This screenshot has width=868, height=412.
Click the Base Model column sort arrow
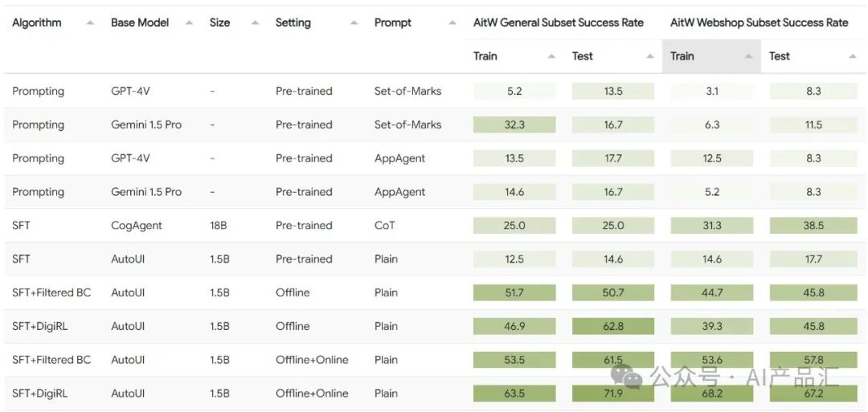tap(189, 23)
